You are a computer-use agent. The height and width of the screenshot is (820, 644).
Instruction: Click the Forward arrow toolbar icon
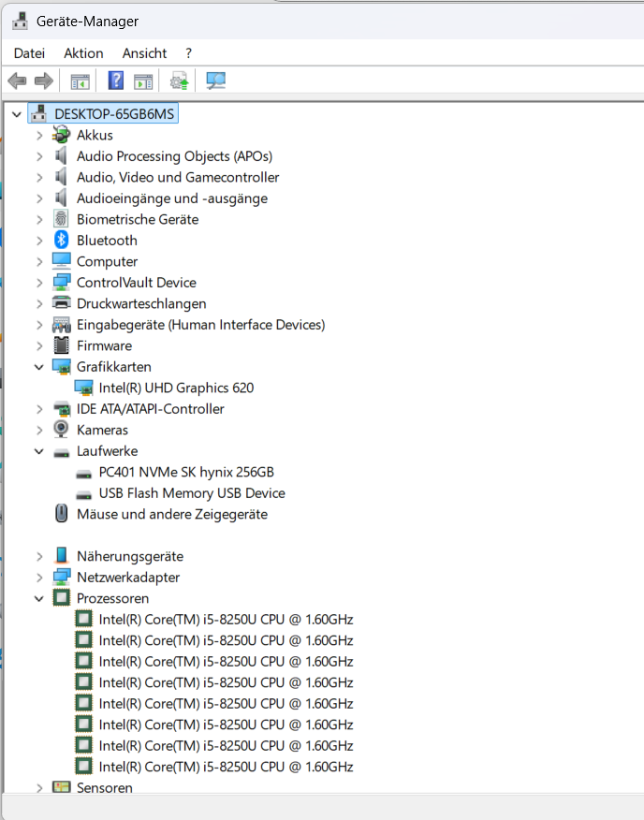[x=44, y=81]
